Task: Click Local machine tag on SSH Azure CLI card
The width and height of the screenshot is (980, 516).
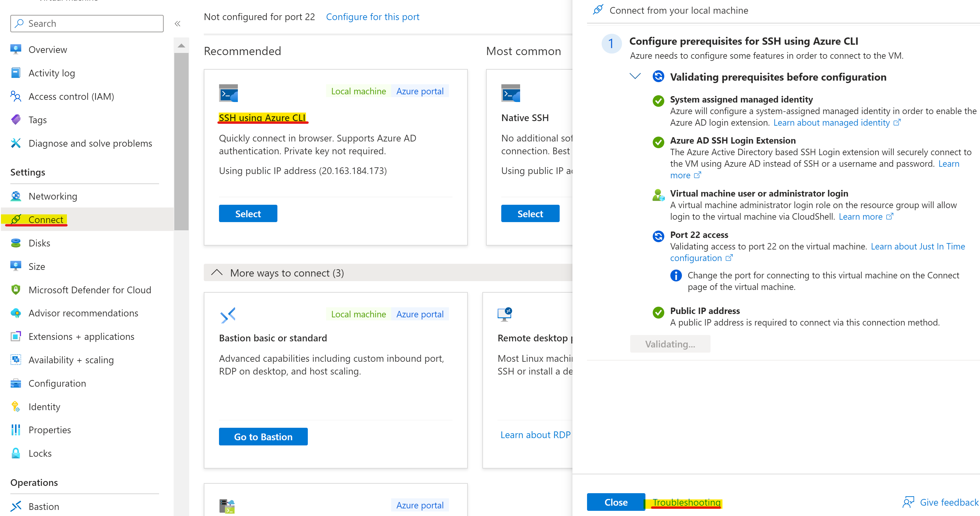Action: click(358, 91)
